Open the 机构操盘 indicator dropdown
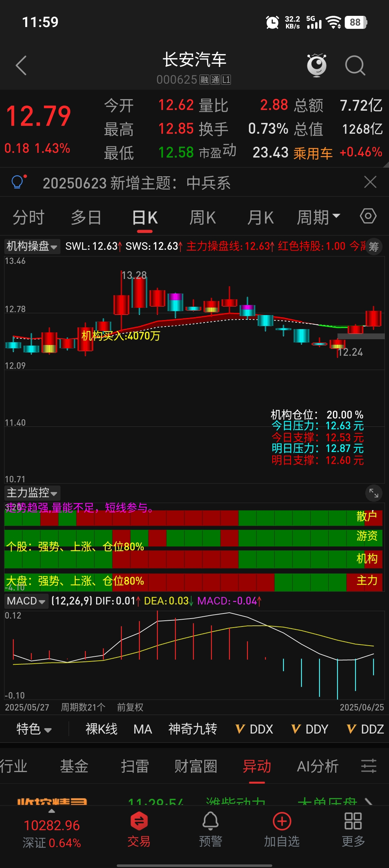This screenshot has height=868, width=389. 32,247
